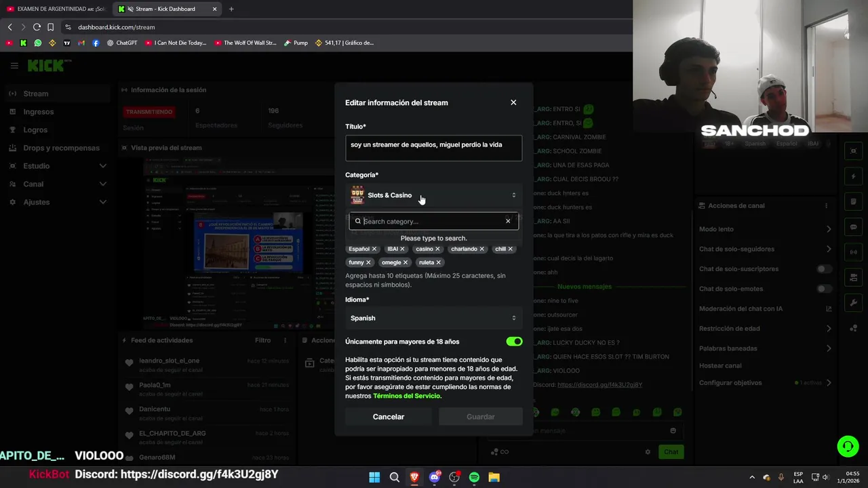This screenshot has height=488, width=868.
Task: Click the broadcast signal icon in right rail
Action: tap(854, 252)
